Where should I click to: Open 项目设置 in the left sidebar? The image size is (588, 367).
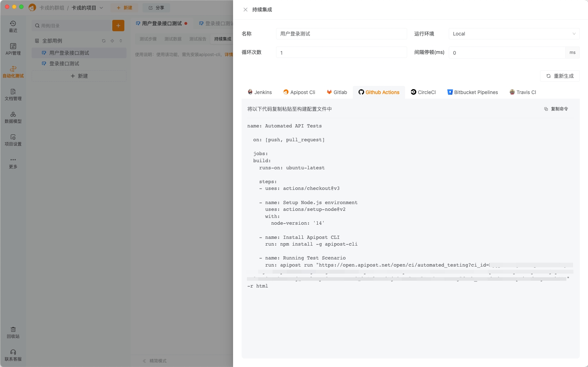click(x=13, y=140)
